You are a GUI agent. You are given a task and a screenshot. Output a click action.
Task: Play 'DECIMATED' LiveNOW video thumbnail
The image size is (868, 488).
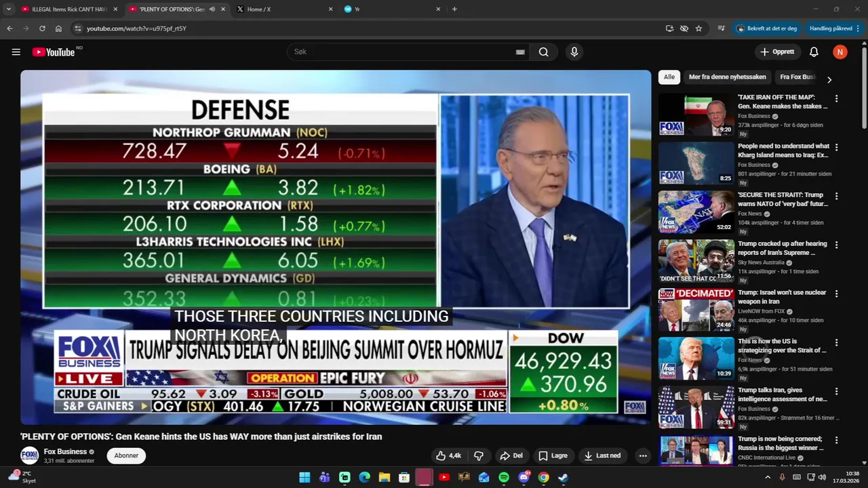point(696,310)
